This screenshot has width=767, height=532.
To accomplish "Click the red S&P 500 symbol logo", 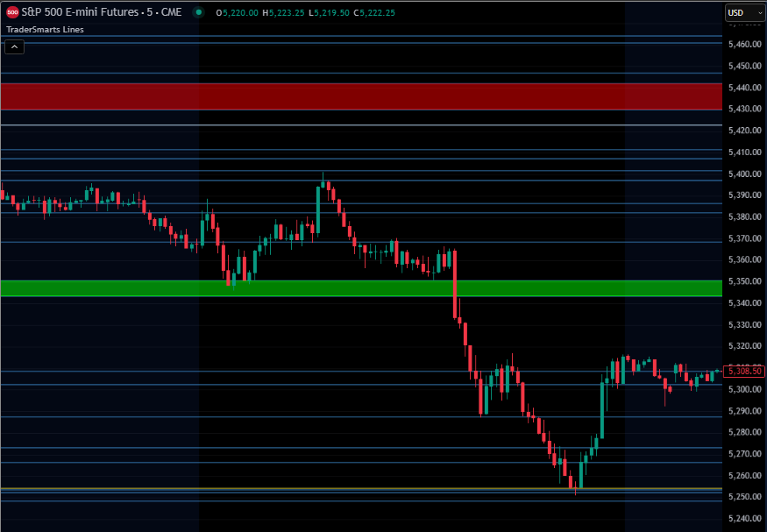I will (x=12, y=13).
